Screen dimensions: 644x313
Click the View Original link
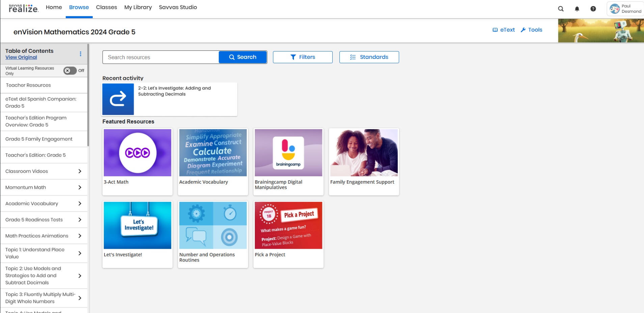click(21, 57)
